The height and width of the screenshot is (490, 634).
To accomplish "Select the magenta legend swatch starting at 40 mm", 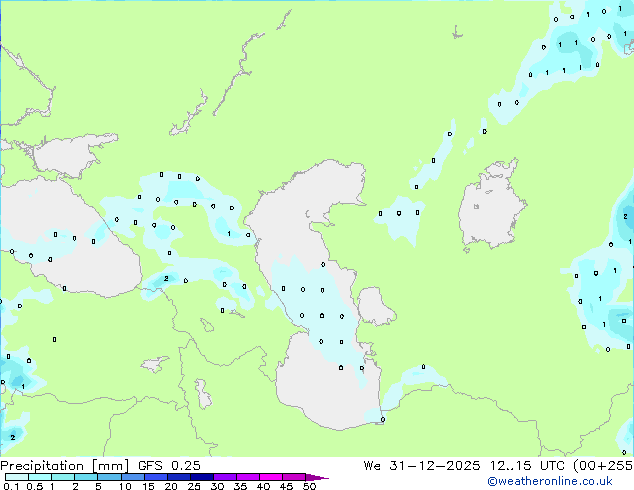I will pos(271,477).
